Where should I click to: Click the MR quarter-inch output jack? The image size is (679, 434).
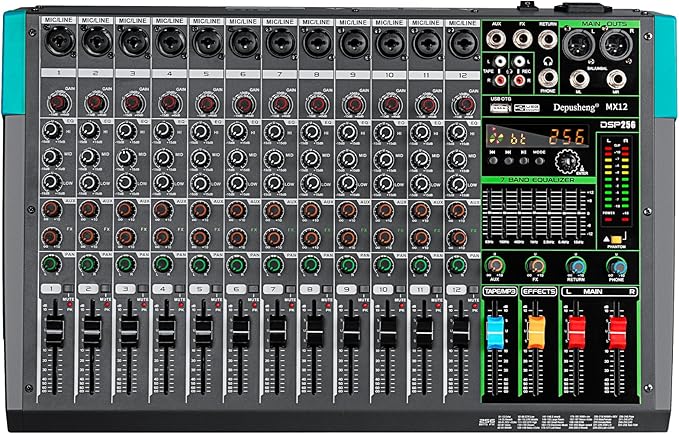tap(616, 80)
